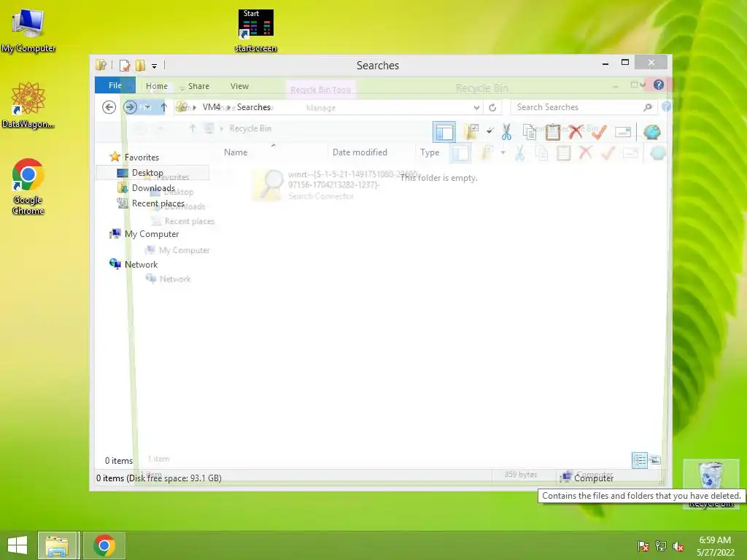Click the Copy icon in the toolbar

click(x=530, y=132)
